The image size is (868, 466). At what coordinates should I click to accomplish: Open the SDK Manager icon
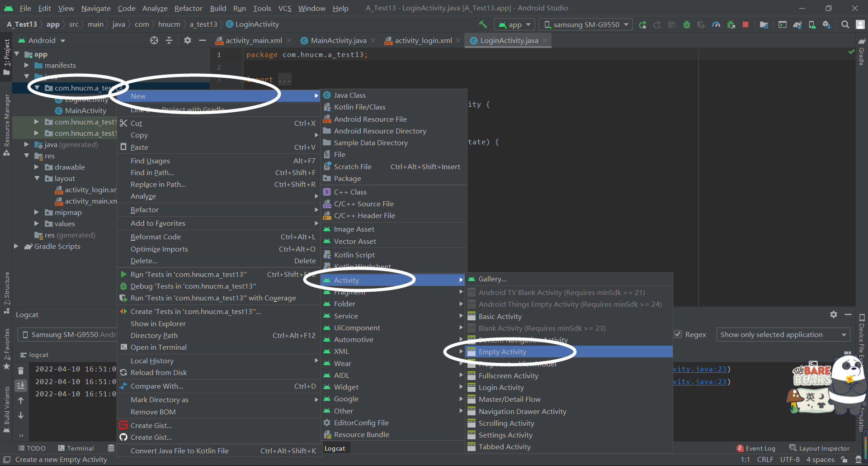point(826,24)
